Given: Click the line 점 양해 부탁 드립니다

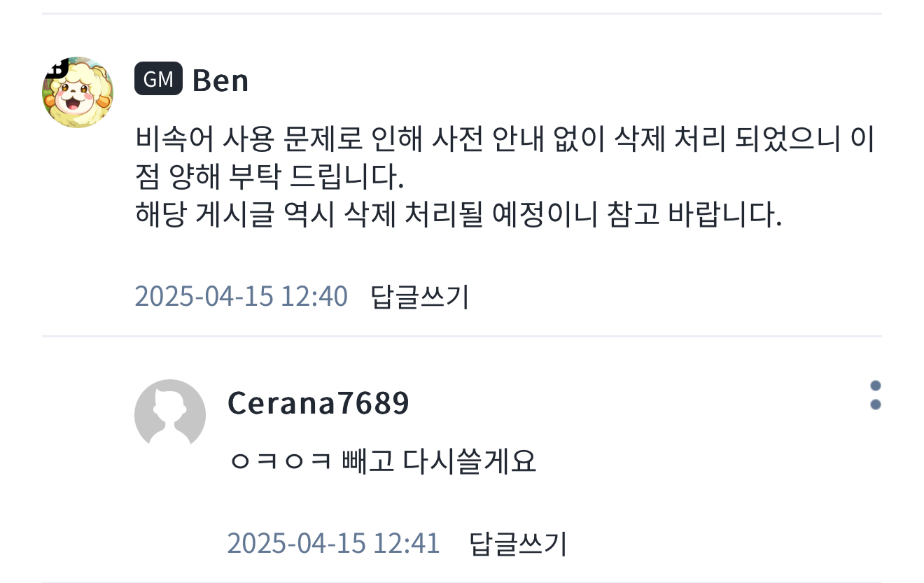Looking at the screenshot, I should pyautogui.click(x=270, y=179).
